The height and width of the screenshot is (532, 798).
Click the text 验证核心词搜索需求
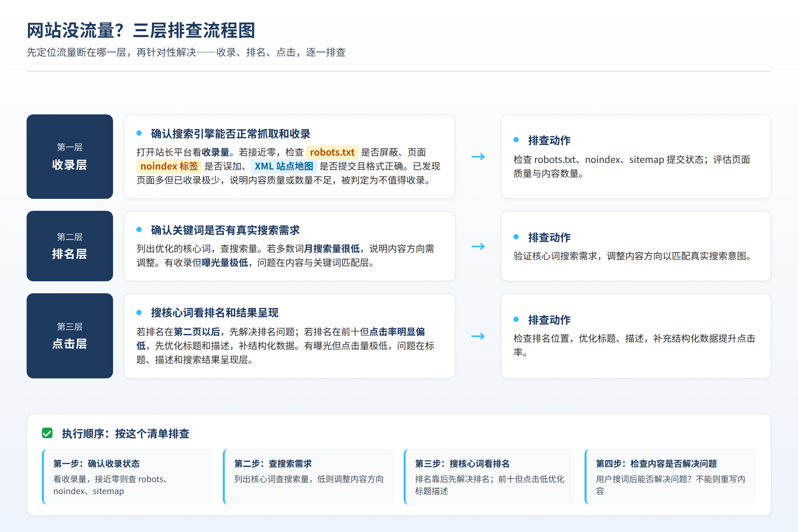pyautogui.click(x=555, y=256)
